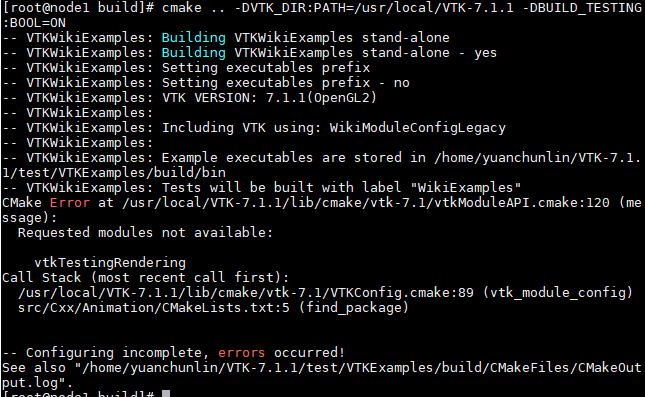The height and width of the screenshot is (397, 645).
Task: Click the red 'errors' word in Configuring incomplete line
Action: point(241,353)
